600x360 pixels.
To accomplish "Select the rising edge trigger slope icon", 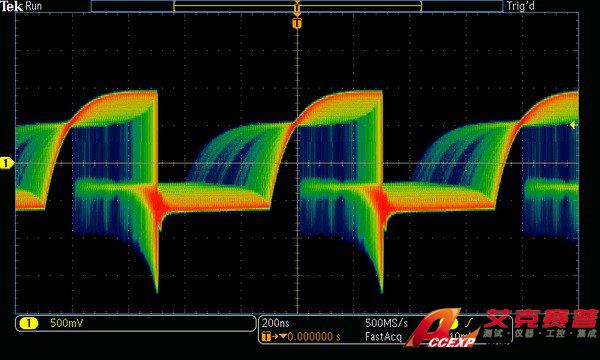I will 470,322.
